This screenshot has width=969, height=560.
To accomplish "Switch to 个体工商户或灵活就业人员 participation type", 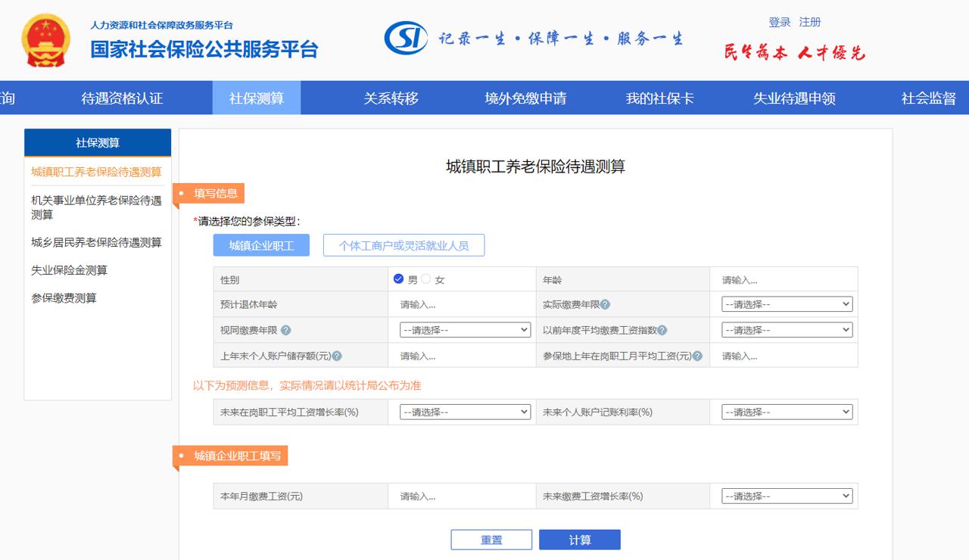I will tap(406, 244).
